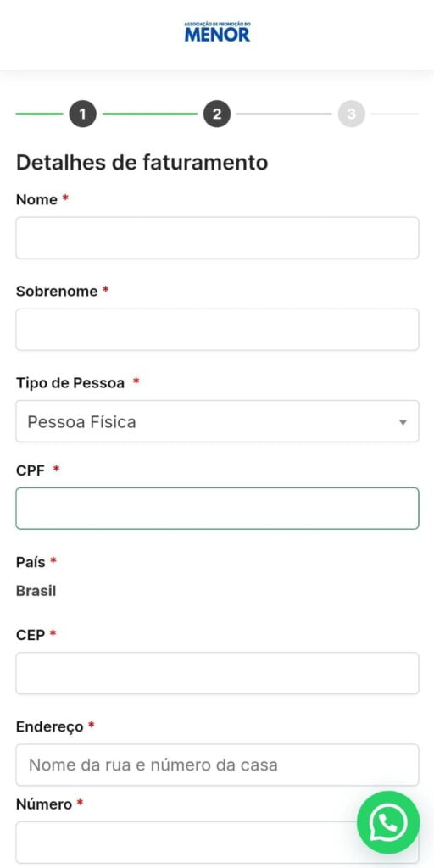Click the Tipo de Pessoa dropdown arrow
Viewport: 434px width, 868px height.
coord(403,422)
